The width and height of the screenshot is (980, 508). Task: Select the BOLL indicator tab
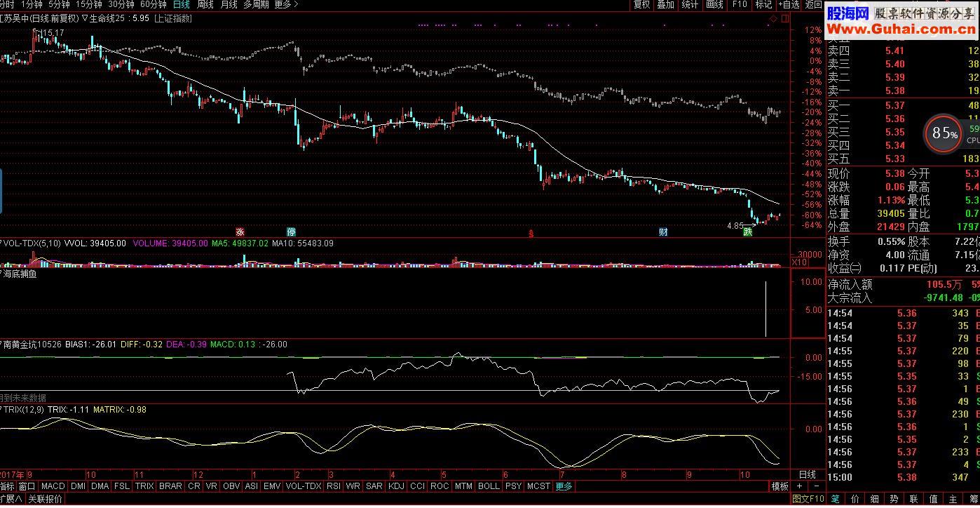pos(489,486)
